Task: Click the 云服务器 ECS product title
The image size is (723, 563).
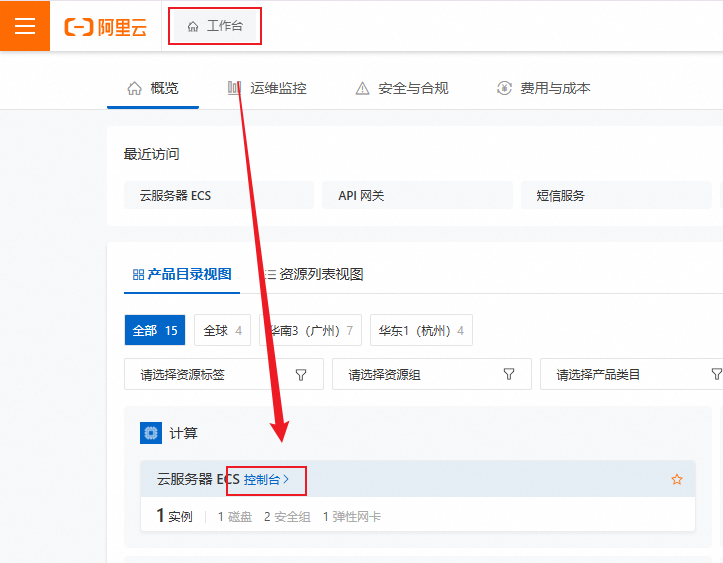Action: [198, 480]
